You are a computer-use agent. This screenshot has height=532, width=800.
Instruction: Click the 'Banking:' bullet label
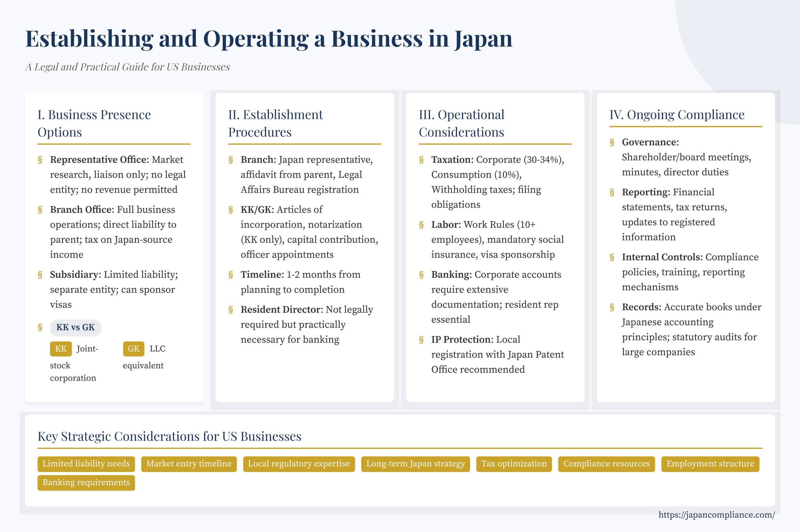tap(452, 275)
